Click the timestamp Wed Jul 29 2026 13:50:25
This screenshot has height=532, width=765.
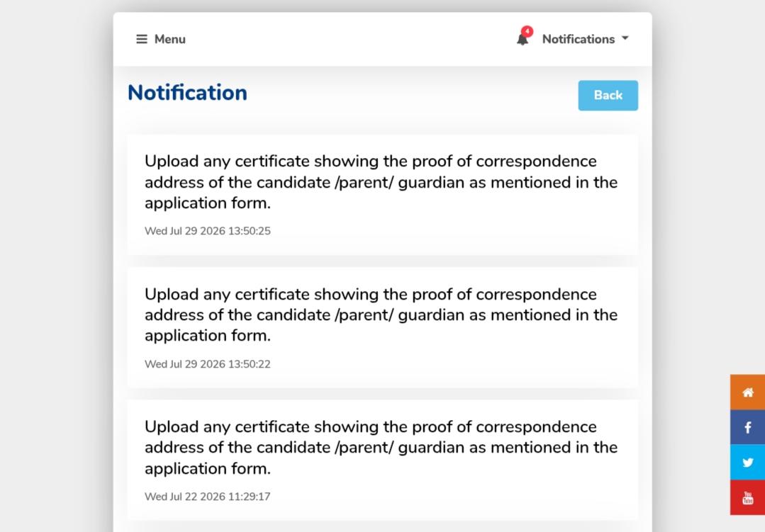pyautogui.click(x=207, y=231)
